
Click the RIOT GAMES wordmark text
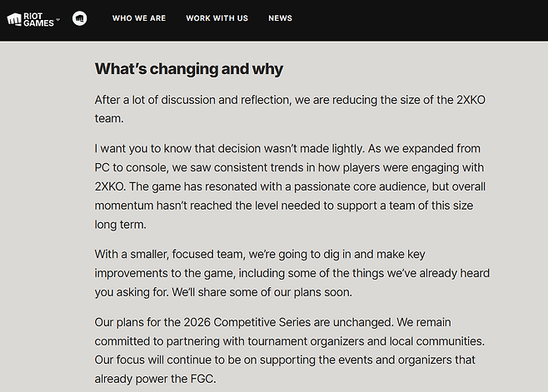click(x=38, y=18)
